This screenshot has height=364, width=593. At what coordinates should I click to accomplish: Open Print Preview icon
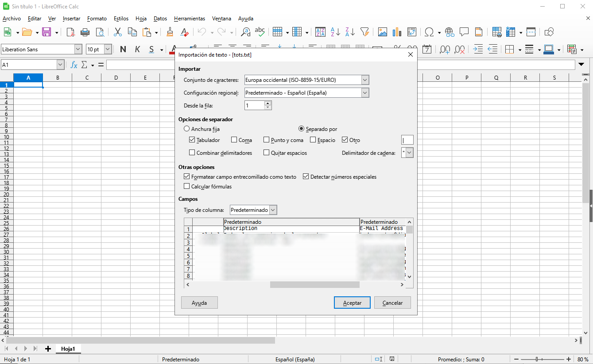click(x=100, y=32)
